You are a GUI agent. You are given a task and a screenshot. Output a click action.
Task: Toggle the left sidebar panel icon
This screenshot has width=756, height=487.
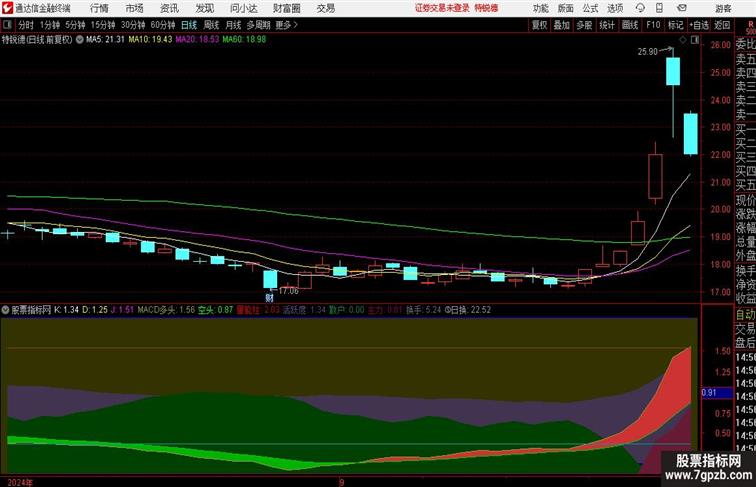(7, 25)
